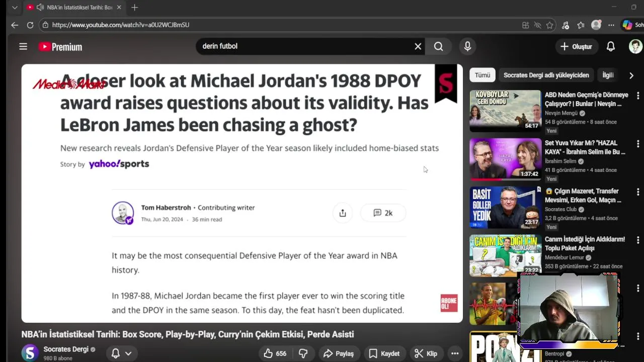The width and height of the screenshot is (644, 362).
Task: Click the Socrates S badge in video
Action: (x=446, y=83)
